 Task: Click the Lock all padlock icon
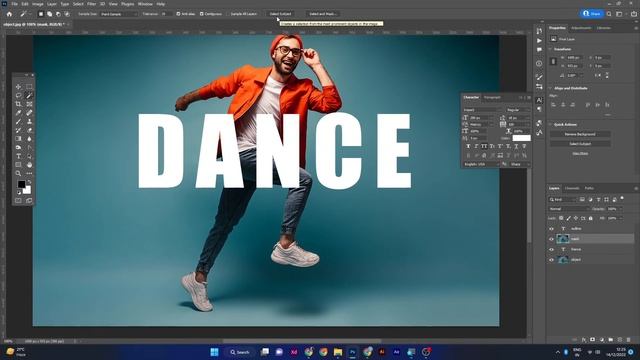tap(591, 218)
